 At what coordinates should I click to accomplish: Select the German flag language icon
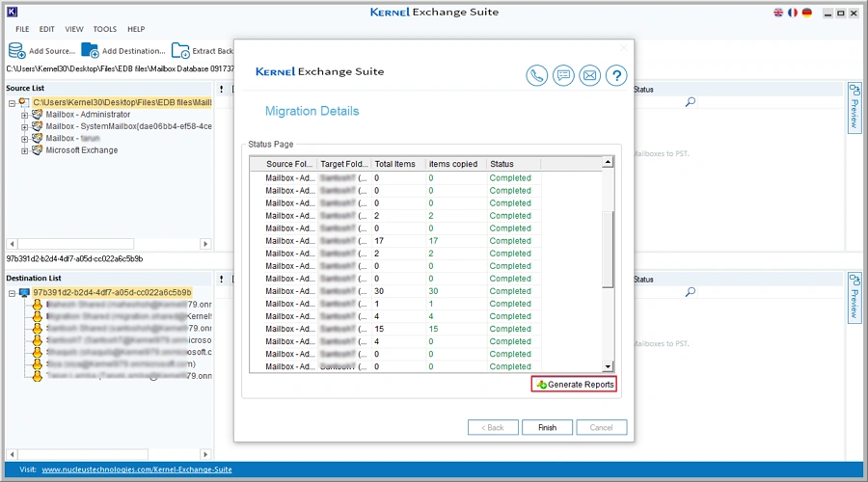[x=805, y=13]
